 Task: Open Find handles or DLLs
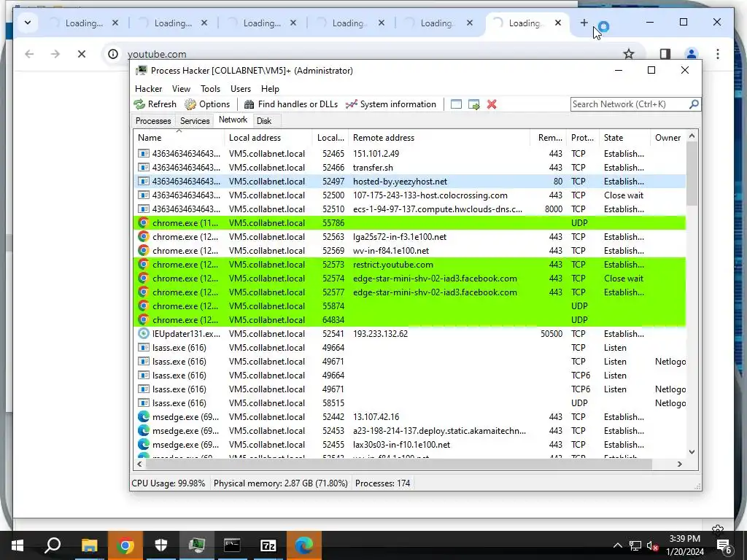(x=290, y=104)
